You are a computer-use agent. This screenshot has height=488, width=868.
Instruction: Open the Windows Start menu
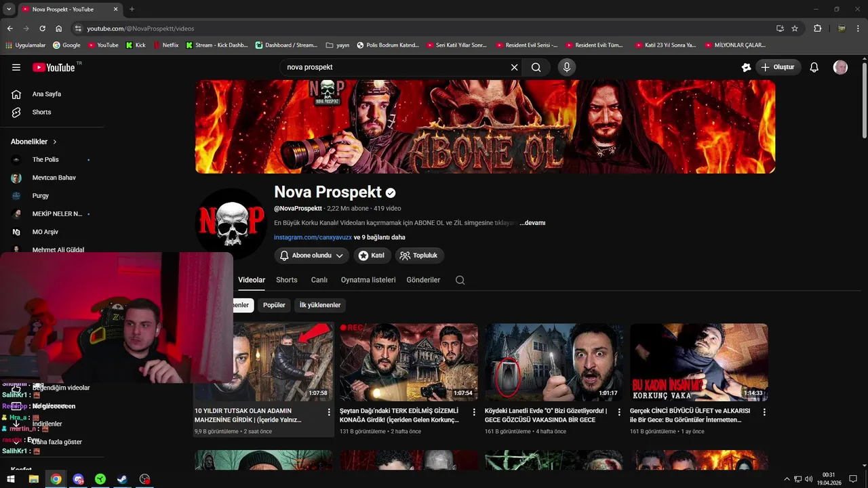(x=11, y=479)
